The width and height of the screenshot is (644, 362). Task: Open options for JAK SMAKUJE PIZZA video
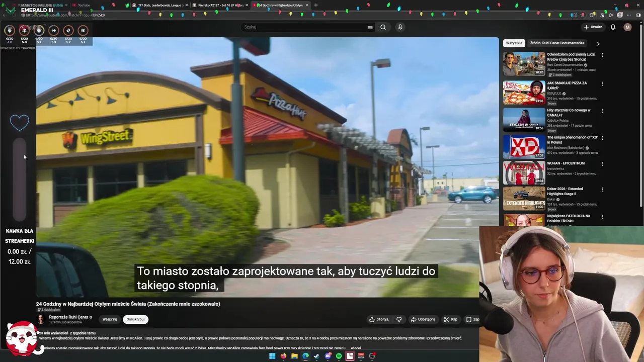(602, 84)
